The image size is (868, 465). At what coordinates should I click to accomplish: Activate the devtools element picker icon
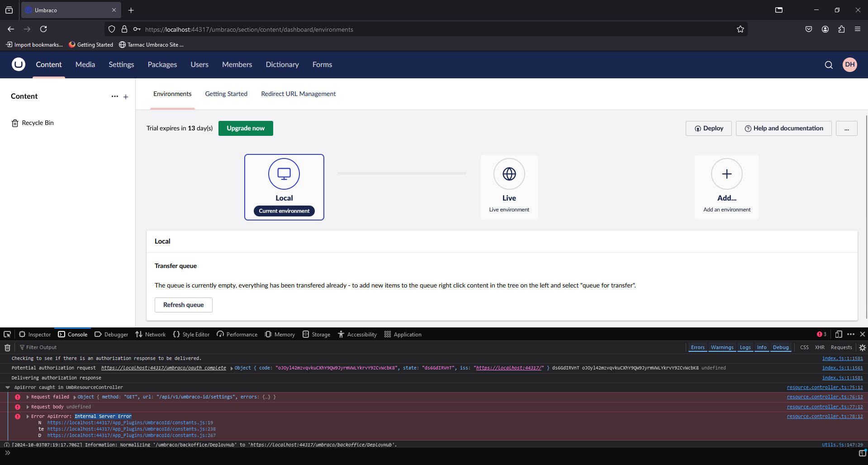(x=7, y=334)
